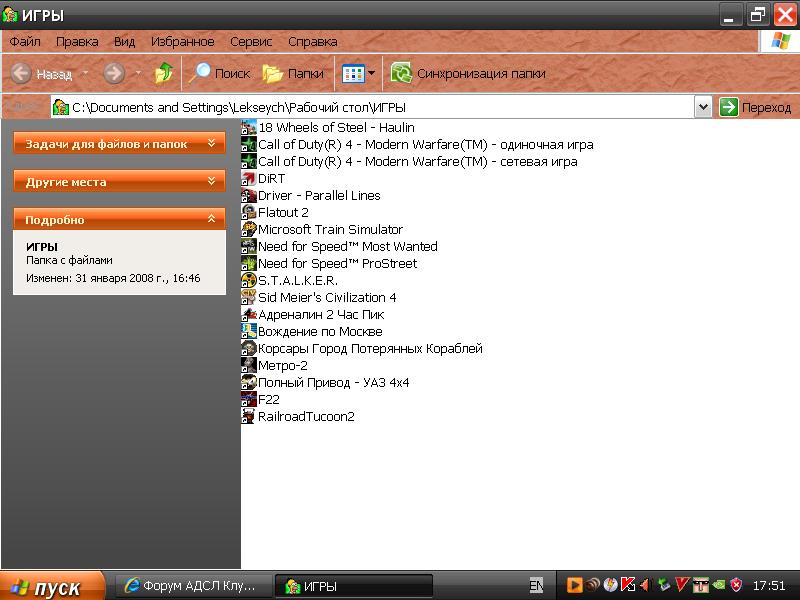Select the Flatout 2 shortcut icon
This screenshot has width=800, height=600.
[248, 212]
